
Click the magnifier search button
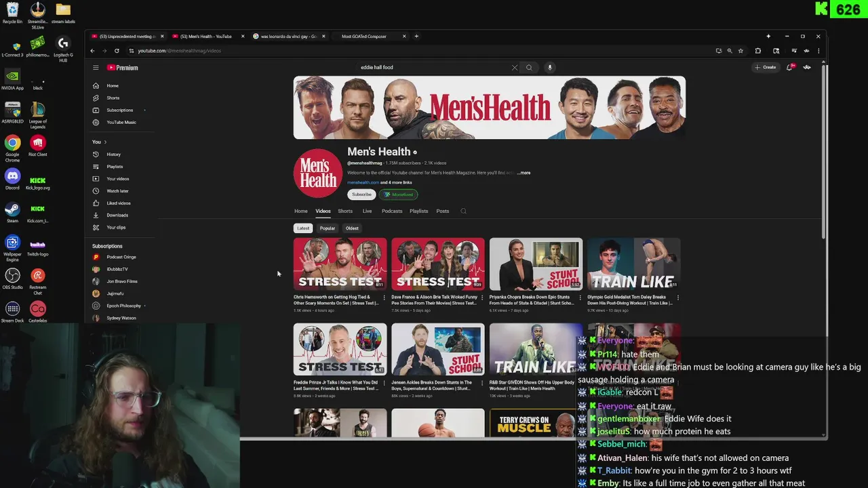coord(529,68)
